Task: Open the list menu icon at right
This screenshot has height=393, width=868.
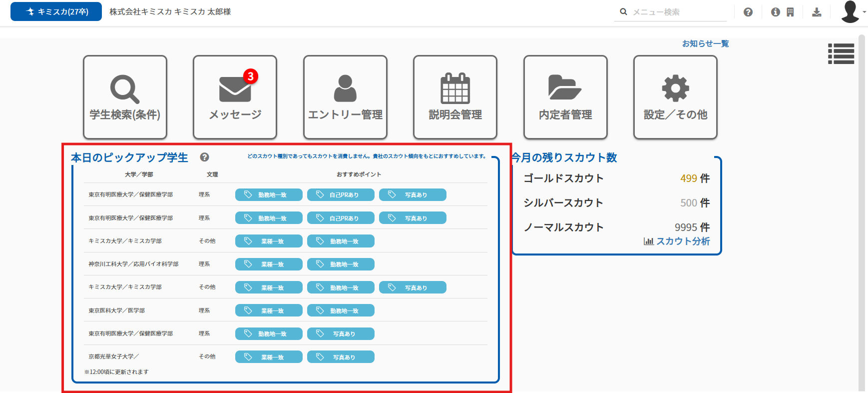Action: (841, 53)
